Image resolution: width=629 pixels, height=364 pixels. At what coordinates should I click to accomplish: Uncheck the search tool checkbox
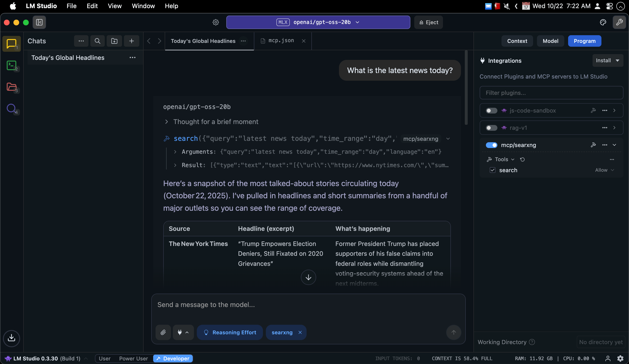(492, 170)
